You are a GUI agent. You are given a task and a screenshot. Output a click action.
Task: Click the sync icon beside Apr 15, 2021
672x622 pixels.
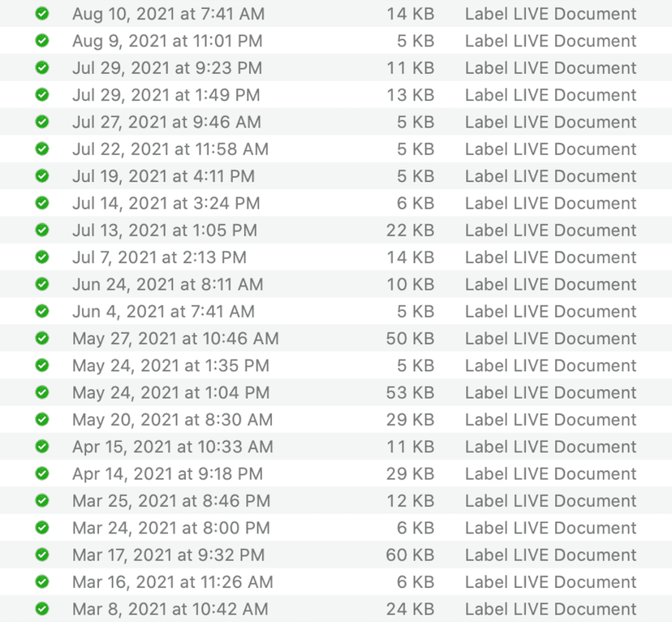[x=42, y=447]
